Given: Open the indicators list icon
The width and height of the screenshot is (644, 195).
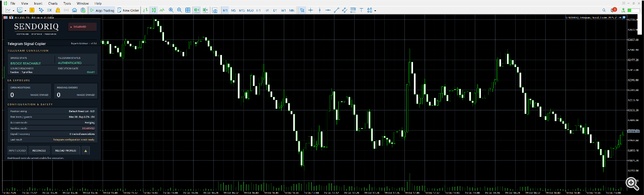Looking at the screenshot, I should coord(20,10).
